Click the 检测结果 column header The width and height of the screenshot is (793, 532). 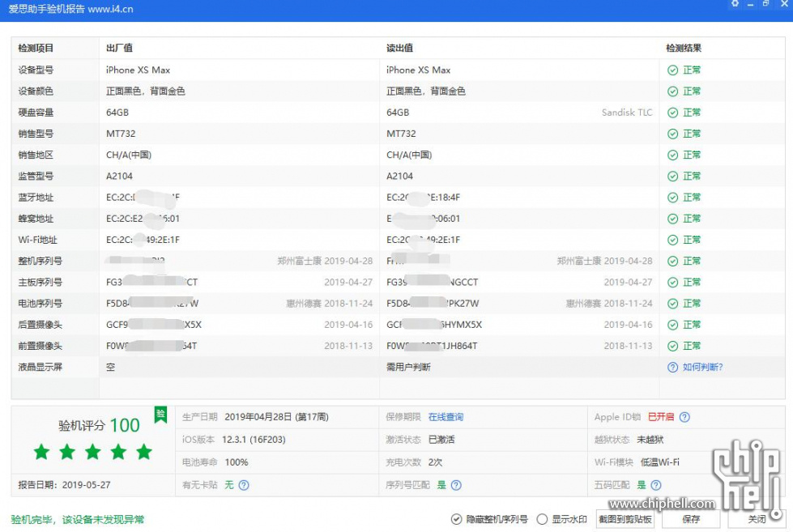(x=684, y=48)
